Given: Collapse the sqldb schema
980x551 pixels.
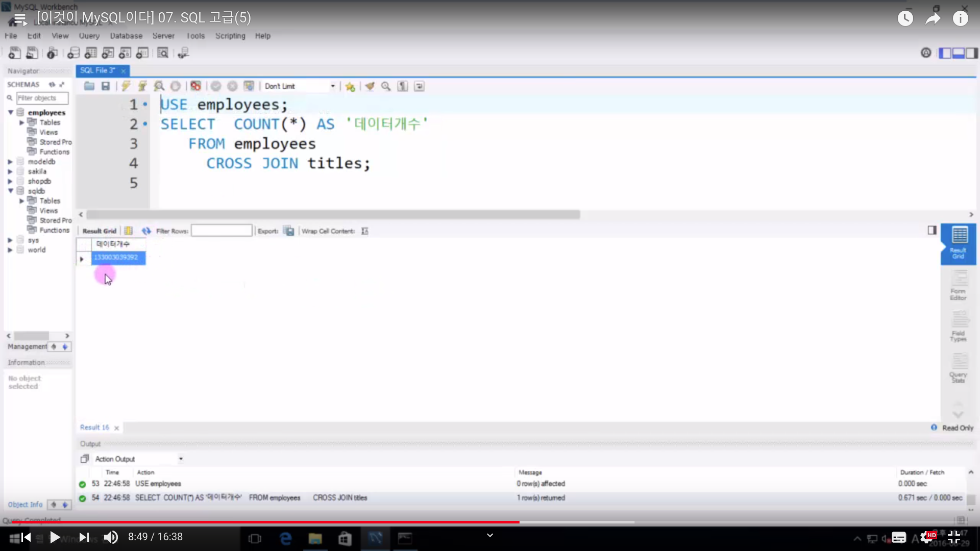Looking at the screenshot, I should click(10, 191).
